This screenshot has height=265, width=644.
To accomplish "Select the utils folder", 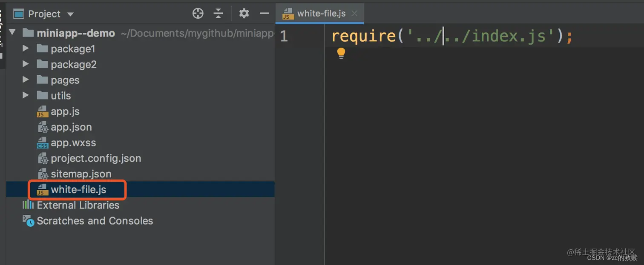I will coord(61,96).
